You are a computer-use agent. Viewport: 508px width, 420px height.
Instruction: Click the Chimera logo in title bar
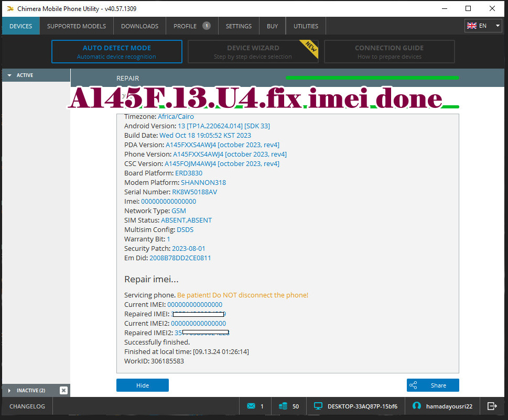coord(10,9)
